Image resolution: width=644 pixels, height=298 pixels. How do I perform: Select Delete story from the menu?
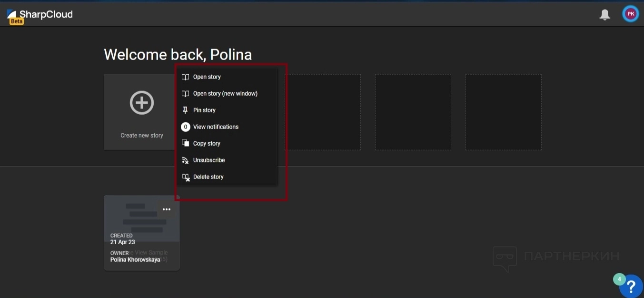pyautogui.click(x=208, y=177)
